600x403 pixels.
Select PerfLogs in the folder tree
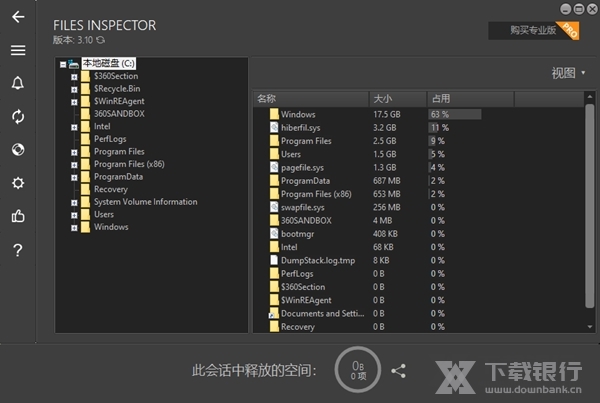[110, 139]
